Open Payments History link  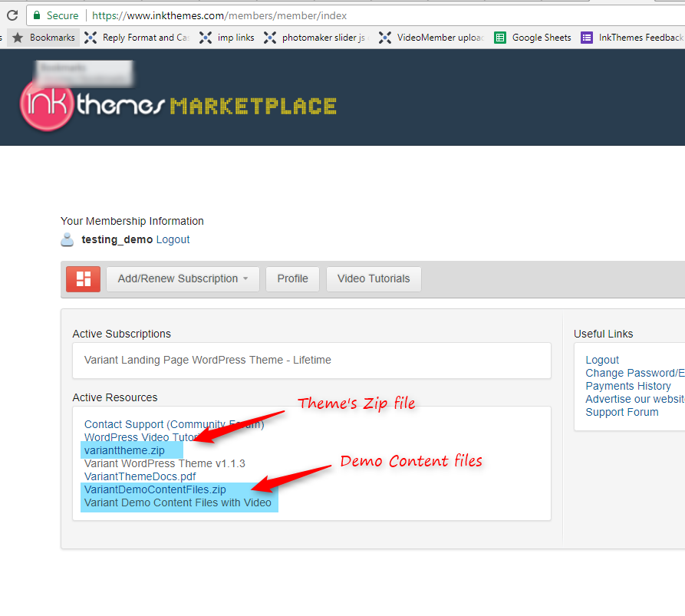pos(628,386)
